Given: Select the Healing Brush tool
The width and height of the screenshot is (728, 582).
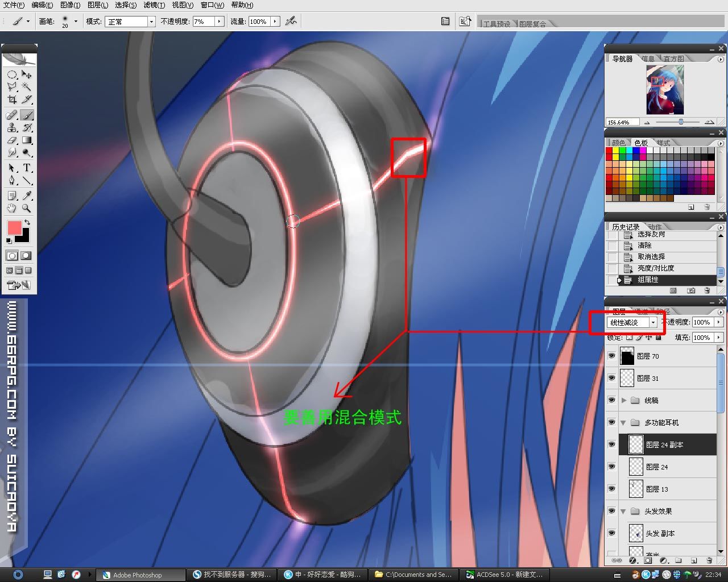Looking at the screenshot, I should pyautogui.click(x=12, y=115).
